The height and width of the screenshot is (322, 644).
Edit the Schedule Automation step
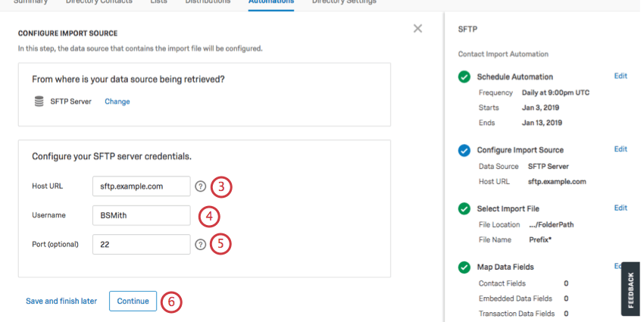pyautogui.click(x=621, y=77)
